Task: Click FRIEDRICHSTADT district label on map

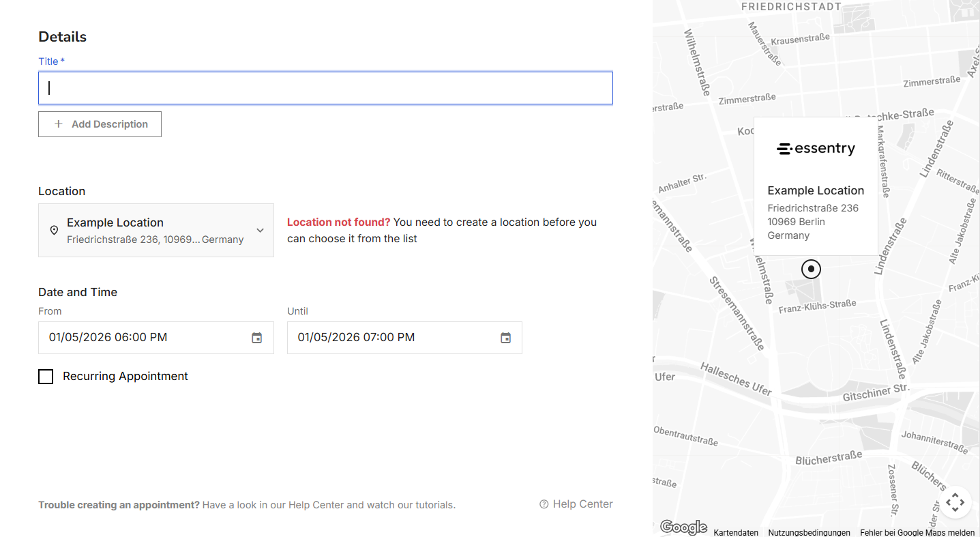Action: [x=791, y=7]
